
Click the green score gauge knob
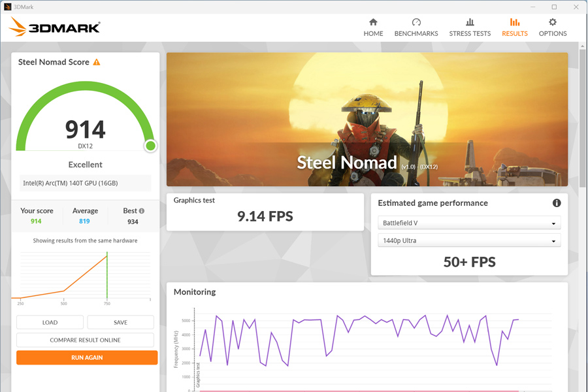tap(150, 146)
